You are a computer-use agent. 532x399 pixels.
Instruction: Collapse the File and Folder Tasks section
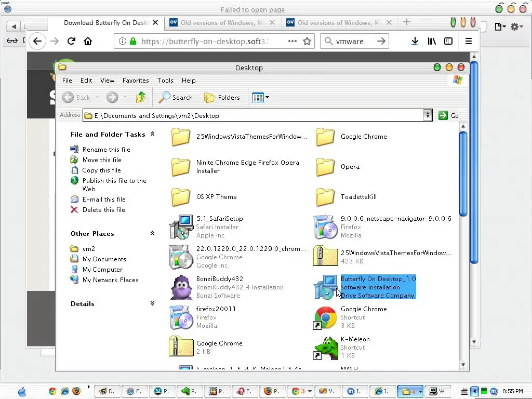click(152, 134)
